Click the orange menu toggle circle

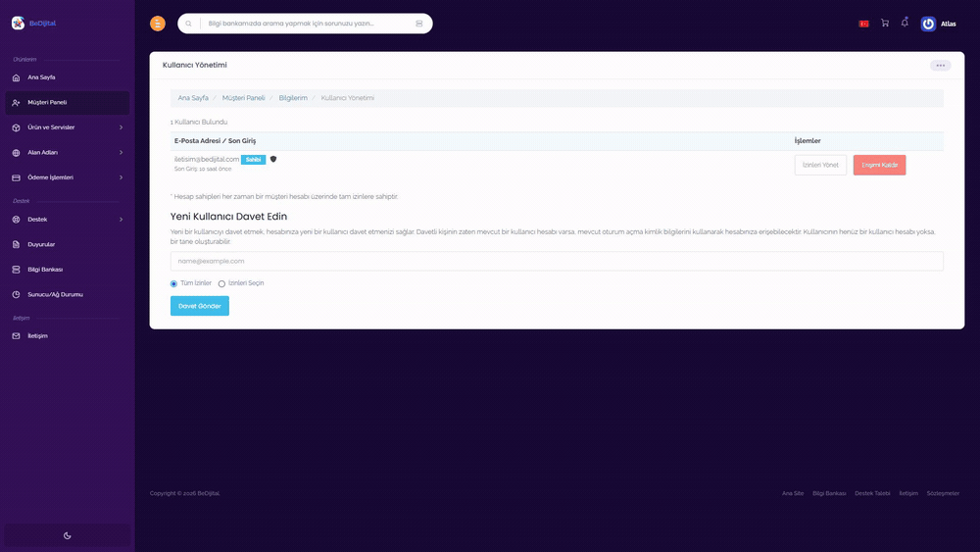158,24
